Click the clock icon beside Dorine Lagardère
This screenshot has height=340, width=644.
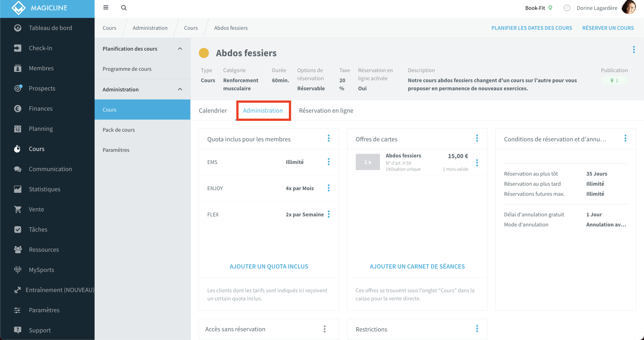(567, 8)
